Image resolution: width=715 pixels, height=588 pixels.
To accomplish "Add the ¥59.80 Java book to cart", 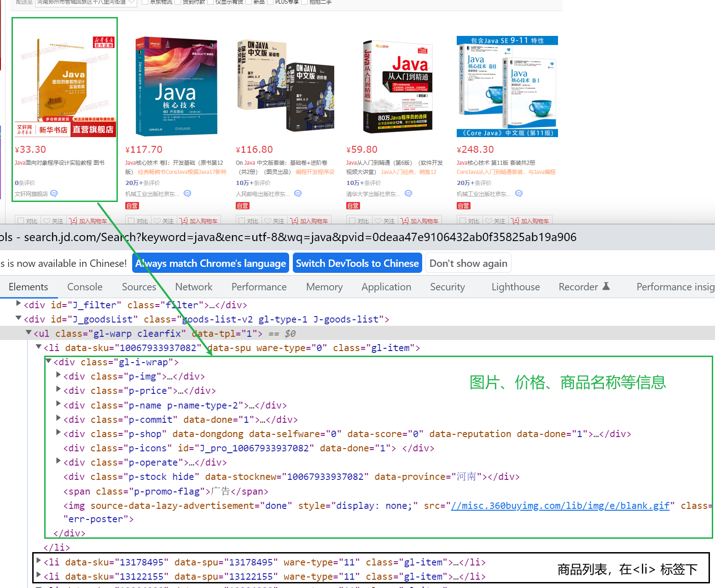I will [420, 221].
